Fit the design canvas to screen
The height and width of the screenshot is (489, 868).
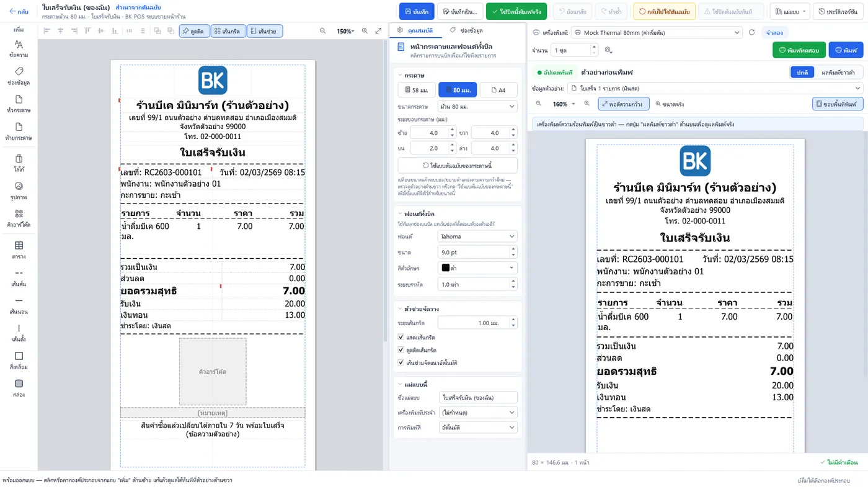coord(378,31)
